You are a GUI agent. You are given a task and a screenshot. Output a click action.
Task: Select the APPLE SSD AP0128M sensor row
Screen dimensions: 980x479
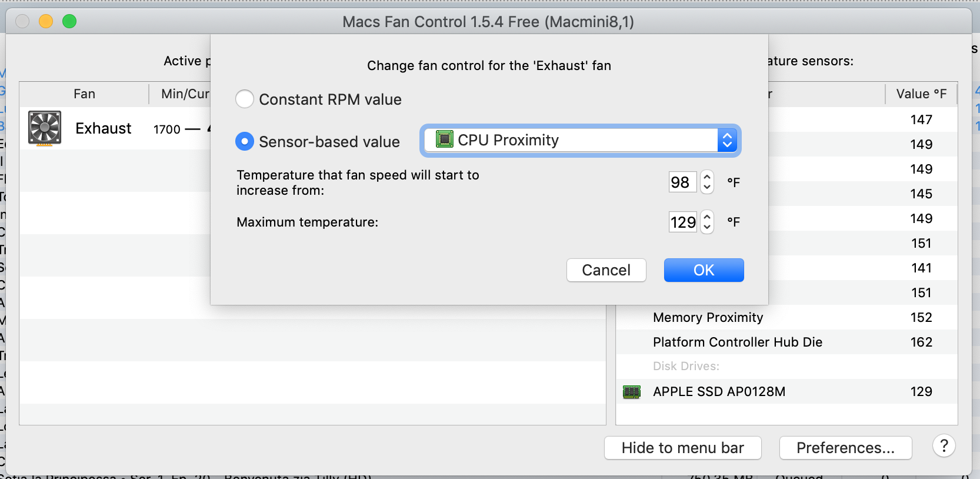pos(719,392)
